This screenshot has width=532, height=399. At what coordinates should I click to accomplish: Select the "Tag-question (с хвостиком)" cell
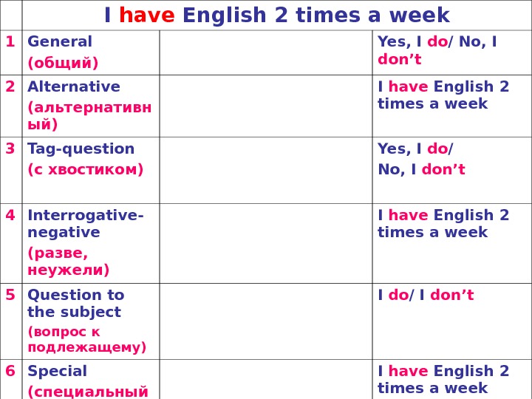click(x=90, y=169)
